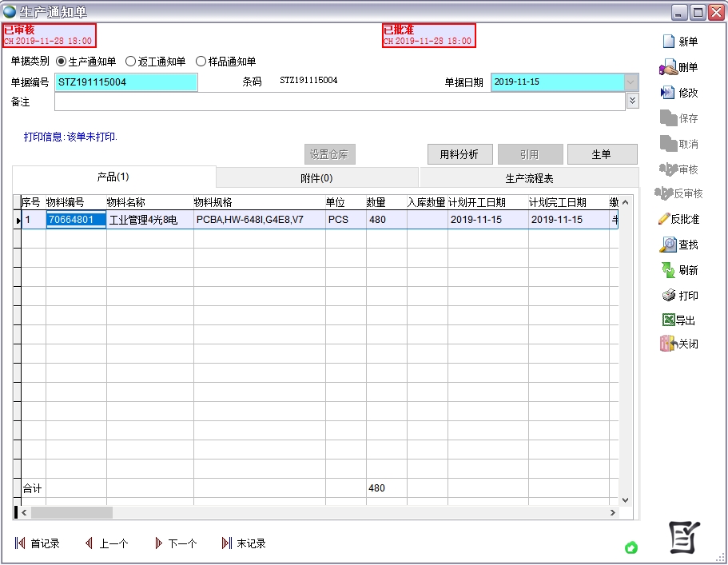The image size is (728, 565).
Task: Click the 刷新 refresh icon
Action: [679, 270]
